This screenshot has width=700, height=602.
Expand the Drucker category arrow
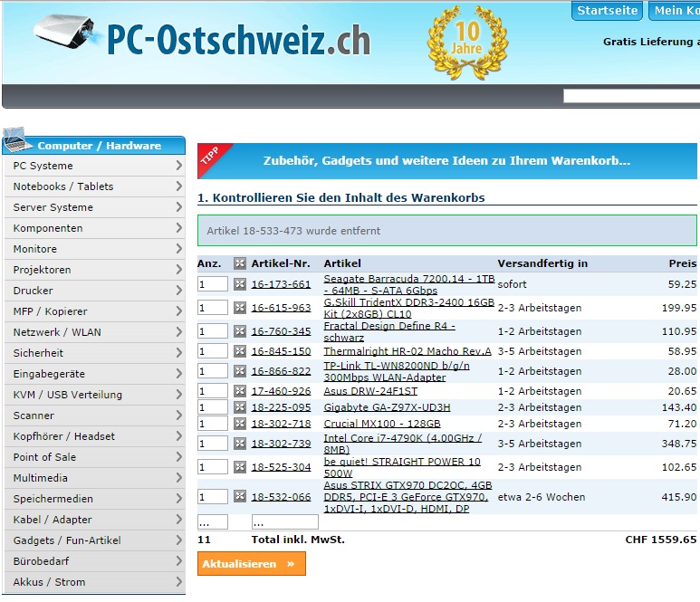[178, 291]
